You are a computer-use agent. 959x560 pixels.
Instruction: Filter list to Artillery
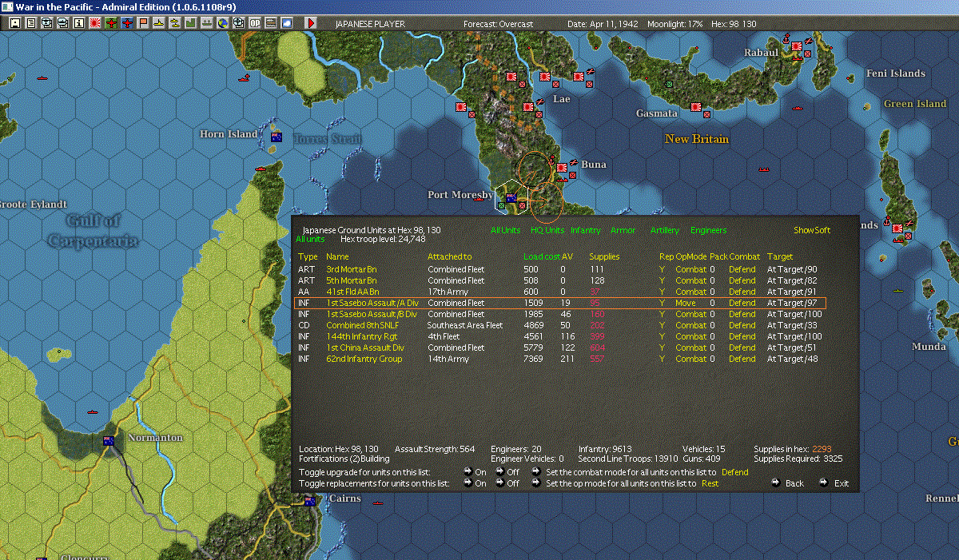(665, 230)
